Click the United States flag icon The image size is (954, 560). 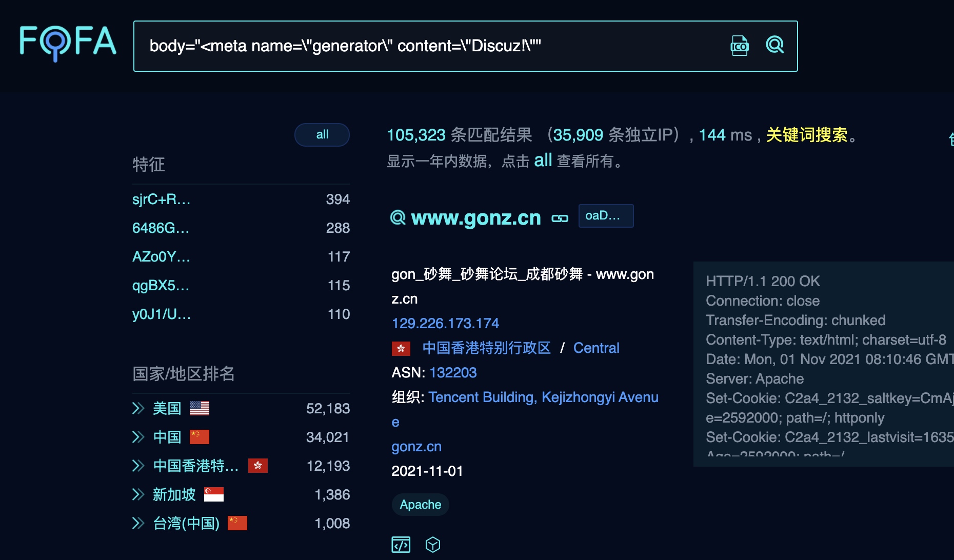click(199, 408)
